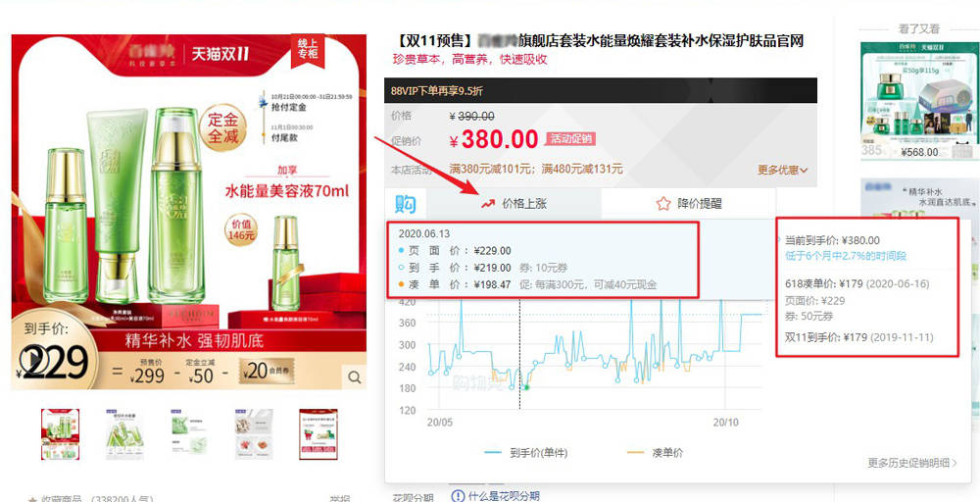The height and width of the screenshot is (502, 980).
Task: Click the 看了又看 section header
Action: [x=918, y=28]
